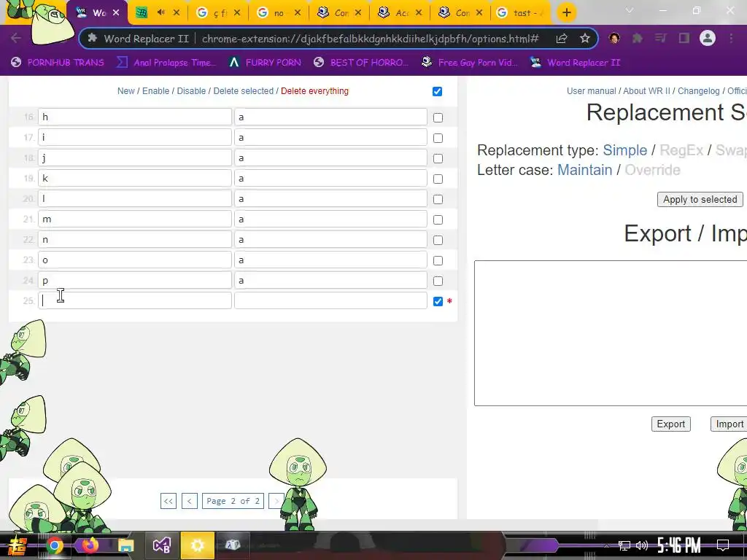Screen dimensions: 747x560
Task: Click the round avatar extension icon beside the star
Action: [x=614, y=38]
